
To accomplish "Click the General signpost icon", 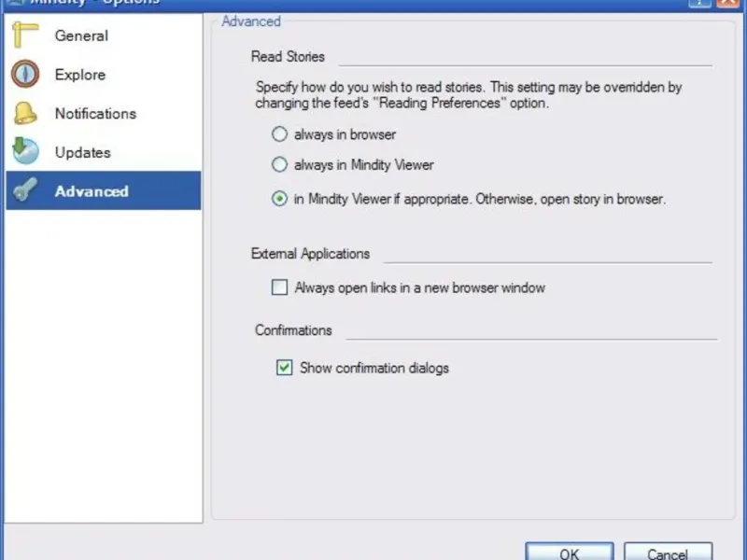I will (x=25, y=35).
